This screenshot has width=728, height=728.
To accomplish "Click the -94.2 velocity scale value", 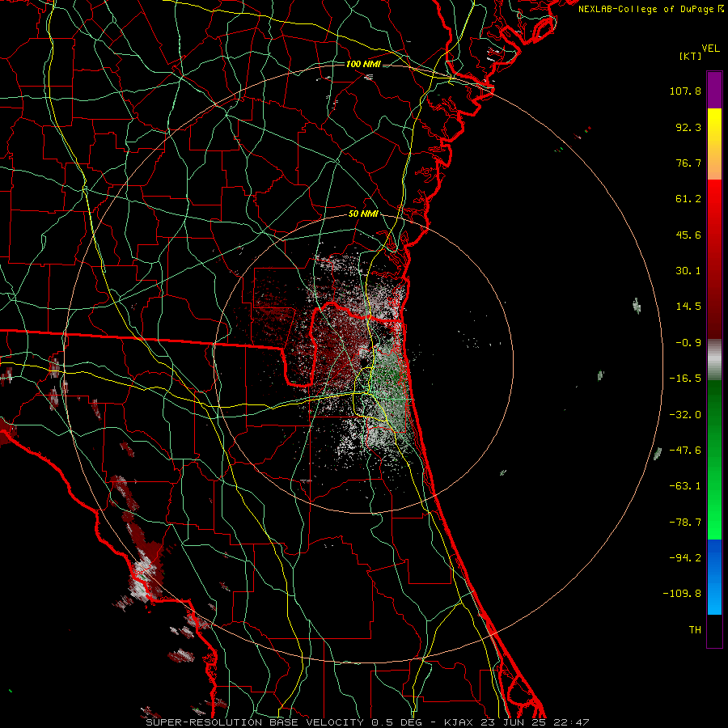I will coord(685,557).
